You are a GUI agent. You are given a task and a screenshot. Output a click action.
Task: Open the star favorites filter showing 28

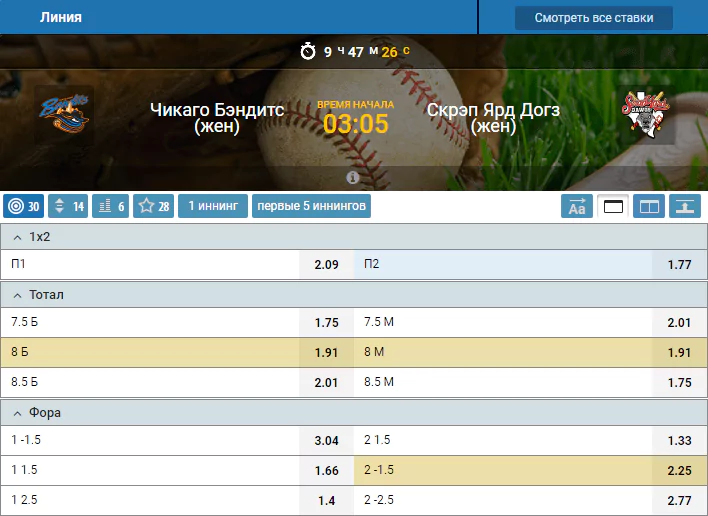click(154, 206)
